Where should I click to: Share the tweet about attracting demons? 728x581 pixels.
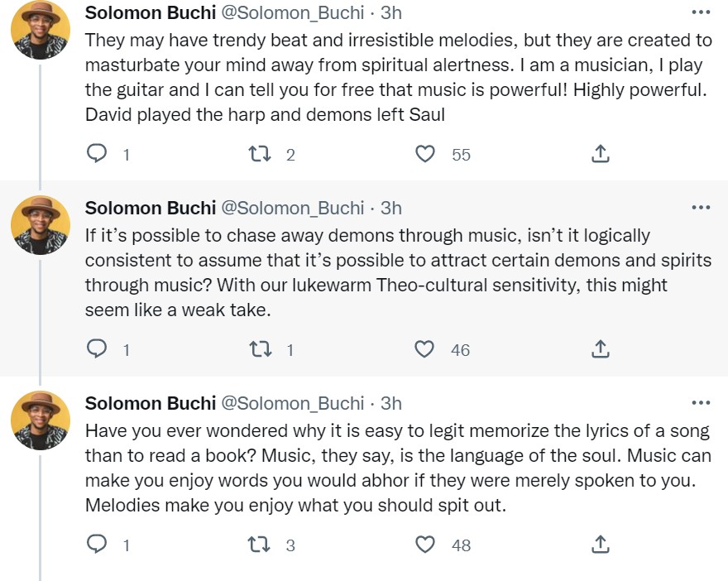pos(601,349)
